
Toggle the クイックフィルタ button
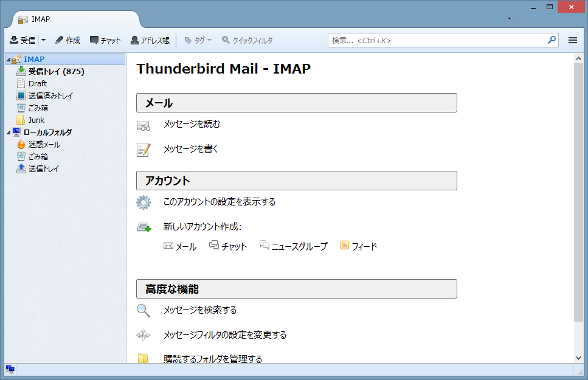247,40
